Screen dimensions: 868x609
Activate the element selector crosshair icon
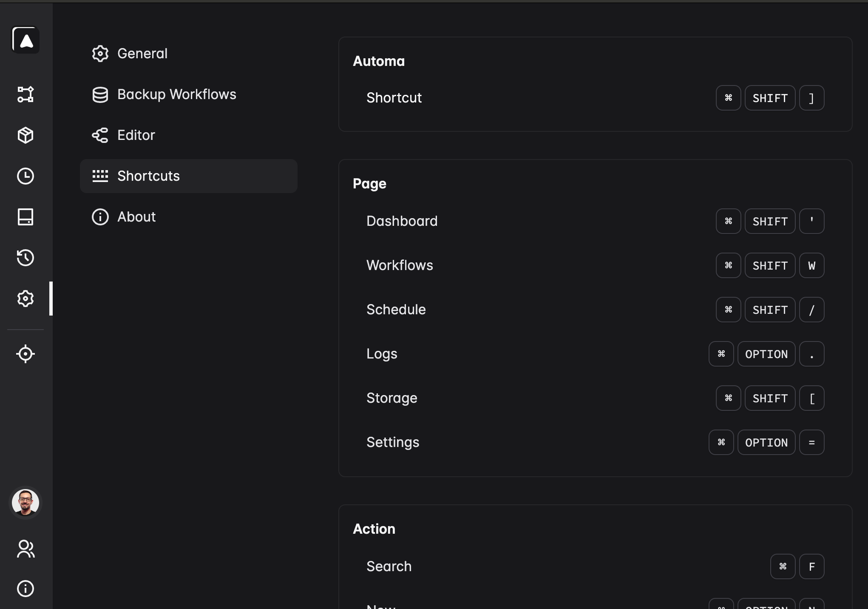coord(26,354)
